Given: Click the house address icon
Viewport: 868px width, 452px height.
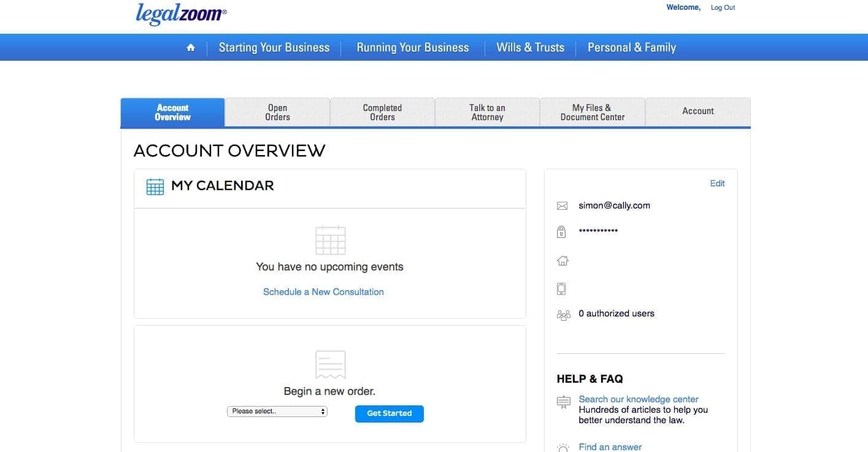Looking at the screenshot, I should click(563, 261).
